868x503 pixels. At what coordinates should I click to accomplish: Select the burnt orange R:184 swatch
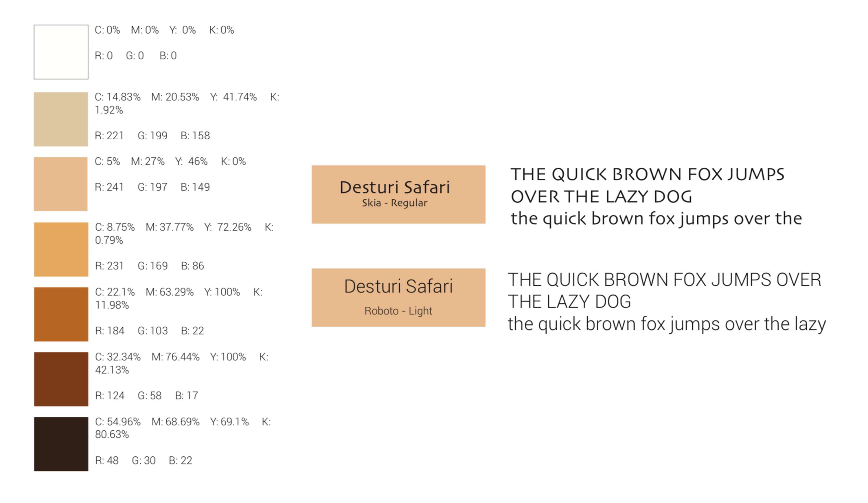(61, 314)
